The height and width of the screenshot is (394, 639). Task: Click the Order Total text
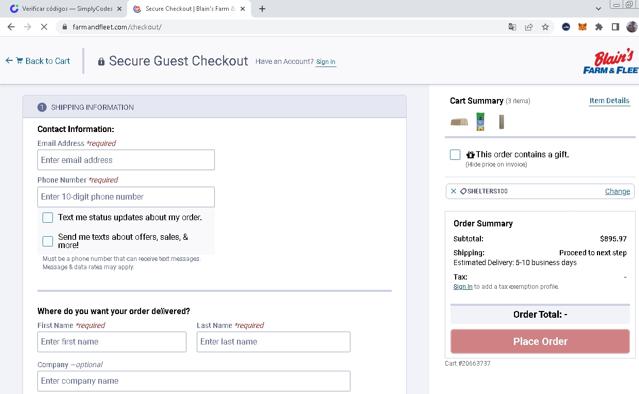[540, 315]
